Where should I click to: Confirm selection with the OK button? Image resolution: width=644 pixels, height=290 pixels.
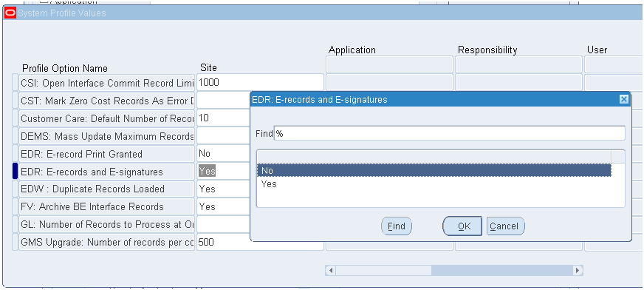(462, 226)
